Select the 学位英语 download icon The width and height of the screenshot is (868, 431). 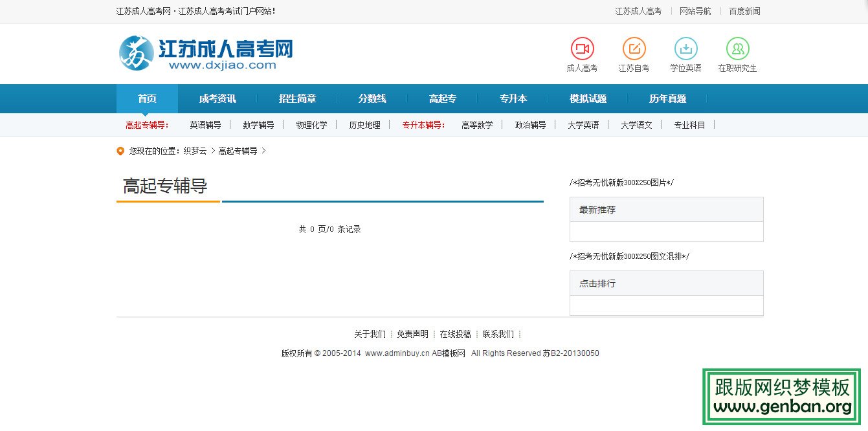coord(685,47)
